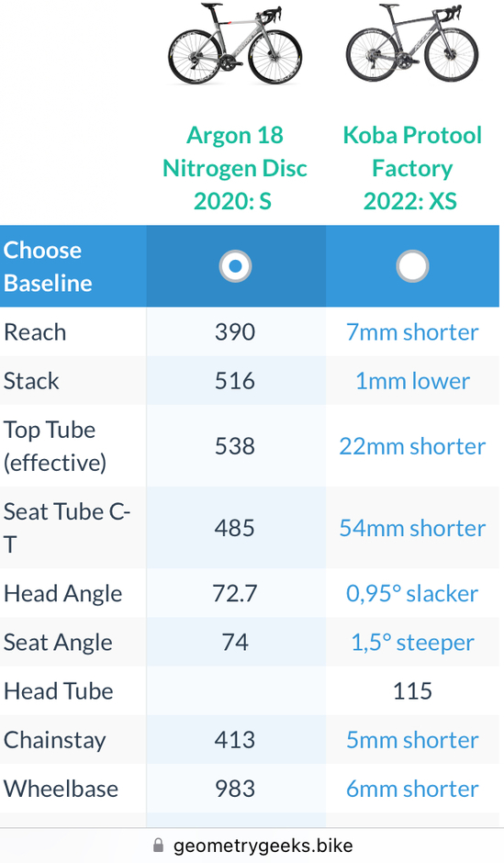Image resolution: width=504 pixels, height=863 pixels.
Task: Click the 22mm shorter top tube value
Action: (x=412, y=446)
